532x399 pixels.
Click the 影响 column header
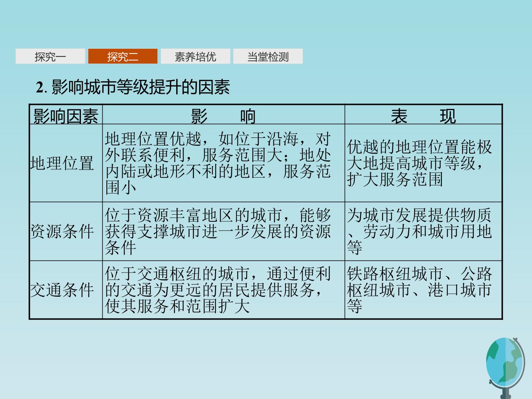[x=224, y=115]
